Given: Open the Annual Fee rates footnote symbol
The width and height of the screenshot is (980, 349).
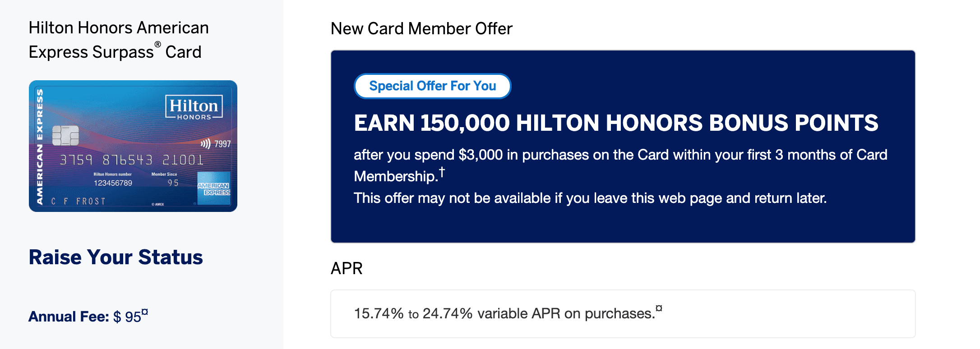Looking at the screenshot, I should pyautogui.click(x=145, y=312).
